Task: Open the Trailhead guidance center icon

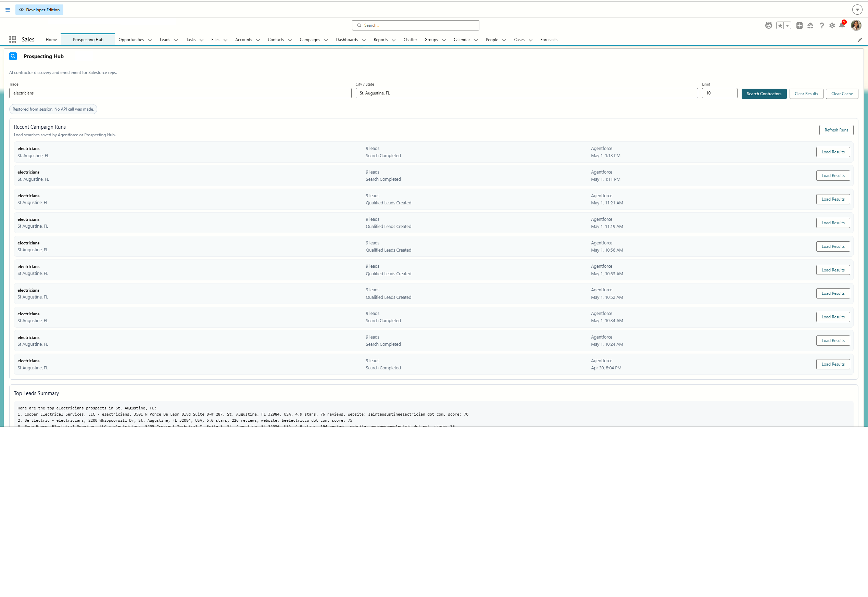Action: [x=810, y=25]
